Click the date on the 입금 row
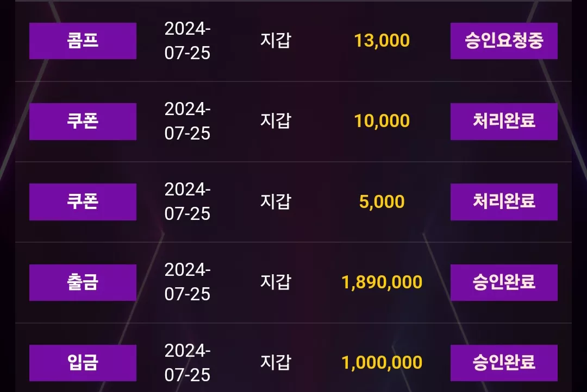The image size is (587, 392). 188,363
